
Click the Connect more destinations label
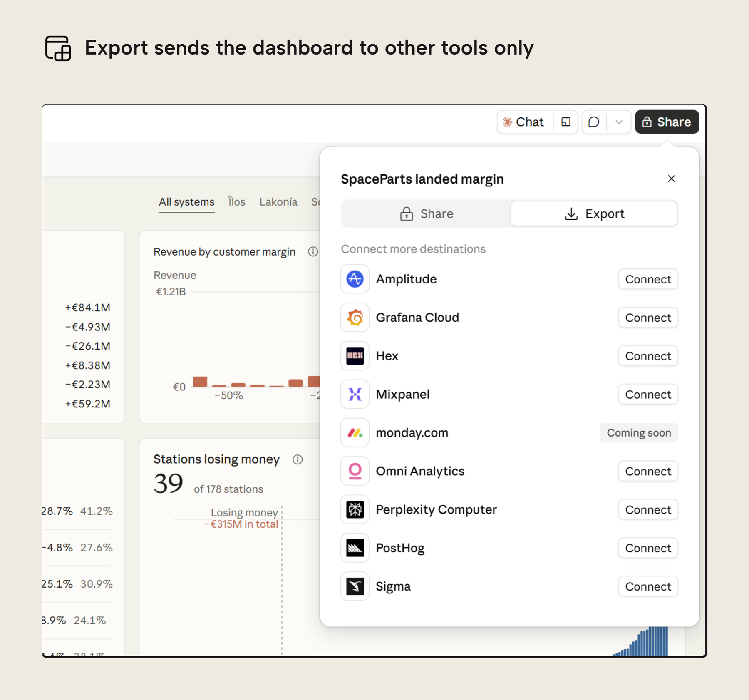tap(413, 249)
